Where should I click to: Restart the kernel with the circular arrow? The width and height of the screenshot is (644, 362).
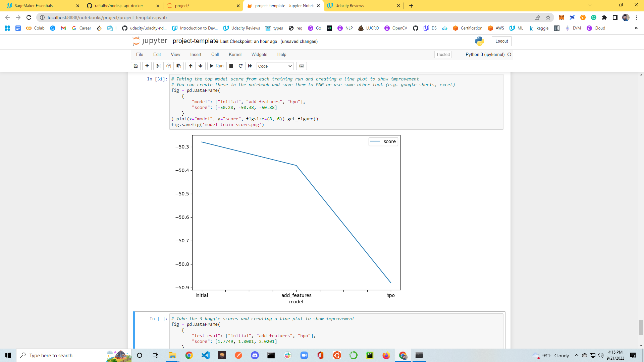pos(240,66)
